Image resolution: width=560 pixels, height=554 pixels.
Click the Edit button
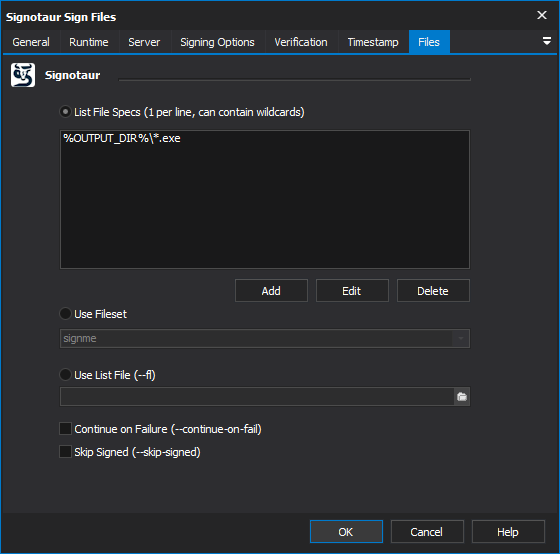click(352, 291)
